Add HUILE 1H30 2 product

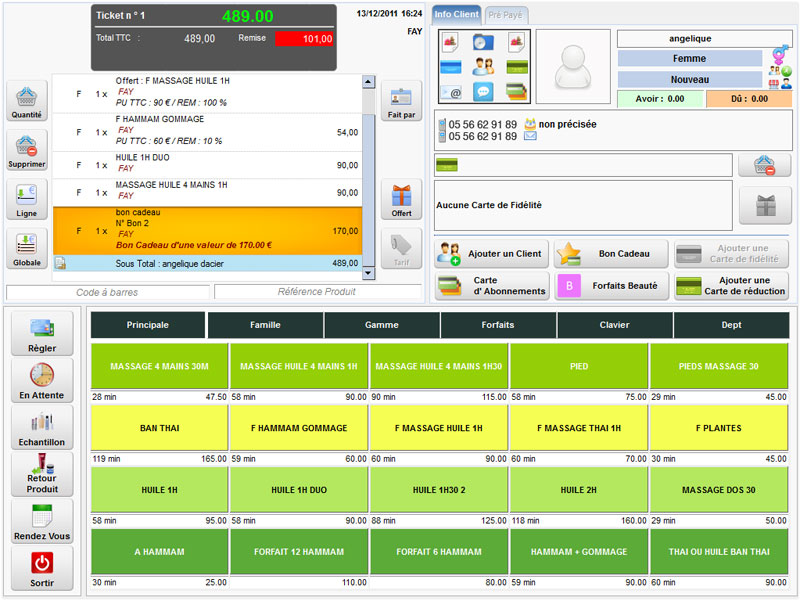[x=439, y=490]
